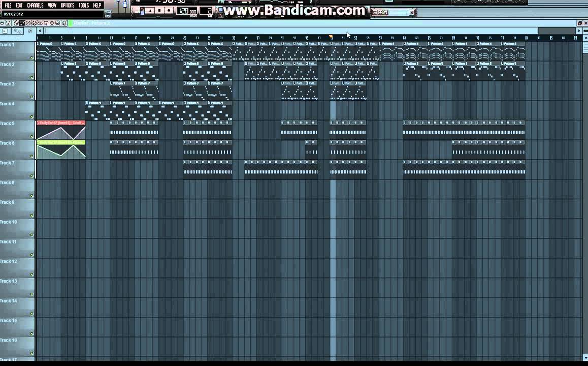Image resolution: width=588 pixels, height=366 pixels.
Task: Mute Track 3 using its green dot
Action: [x=31, y=97]
